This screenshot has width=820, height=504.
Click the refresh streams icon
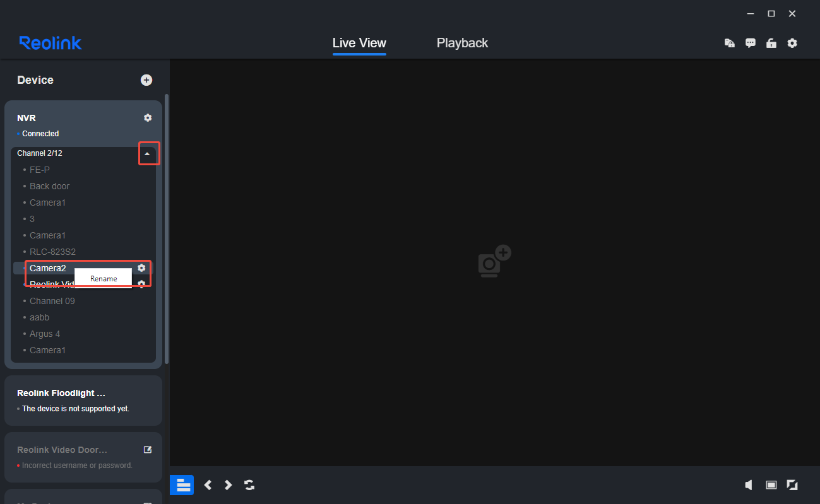249,485
